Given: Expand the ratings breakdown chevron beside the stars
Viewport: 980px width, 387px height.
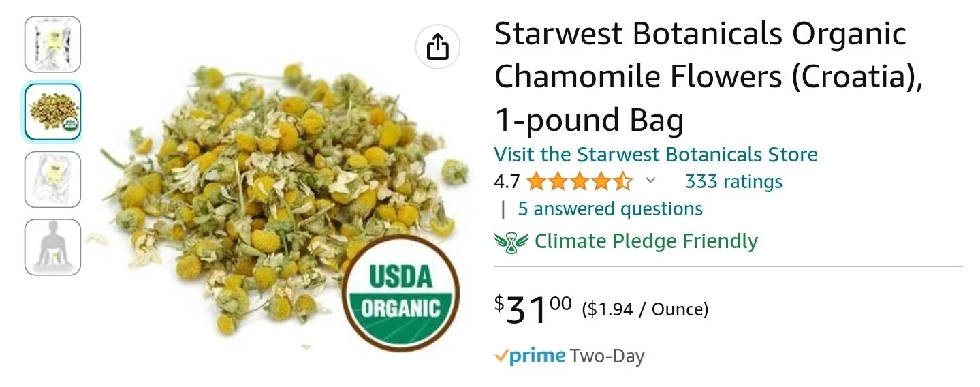Looking at the screenshot, I should (650, 181).
